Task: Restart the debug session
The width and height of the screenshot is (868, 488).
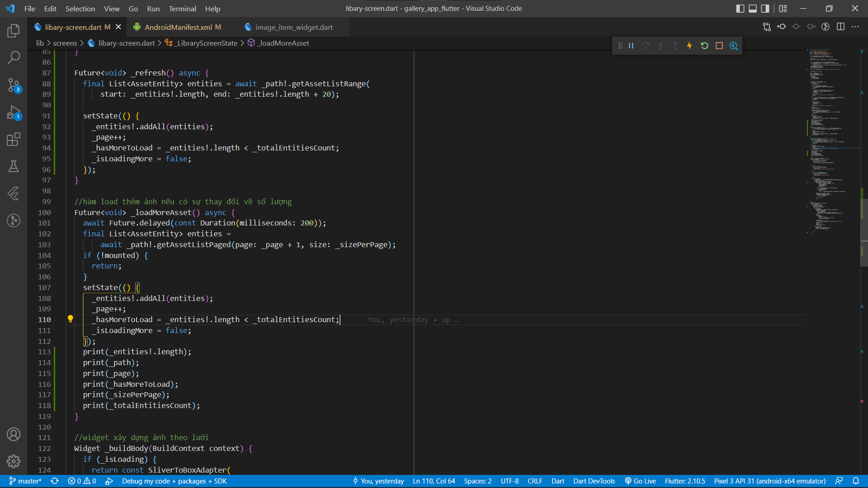Action: (704, 46)
